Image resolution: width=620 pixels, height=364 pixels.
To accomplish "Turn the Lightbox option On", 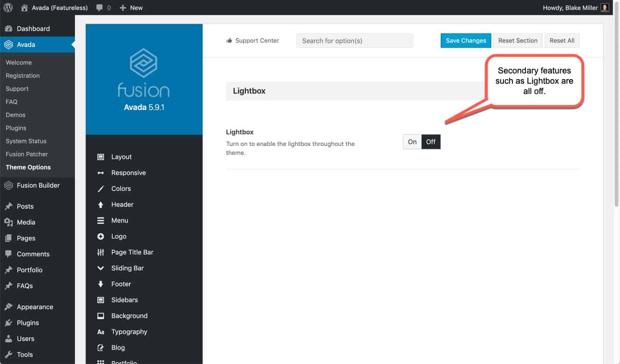I will 412,142.
